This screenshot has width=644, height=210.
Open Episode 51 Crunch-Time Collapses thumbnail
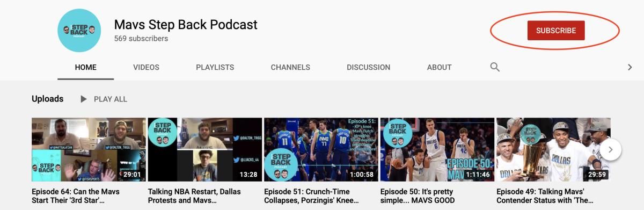[x=321, y=150]
